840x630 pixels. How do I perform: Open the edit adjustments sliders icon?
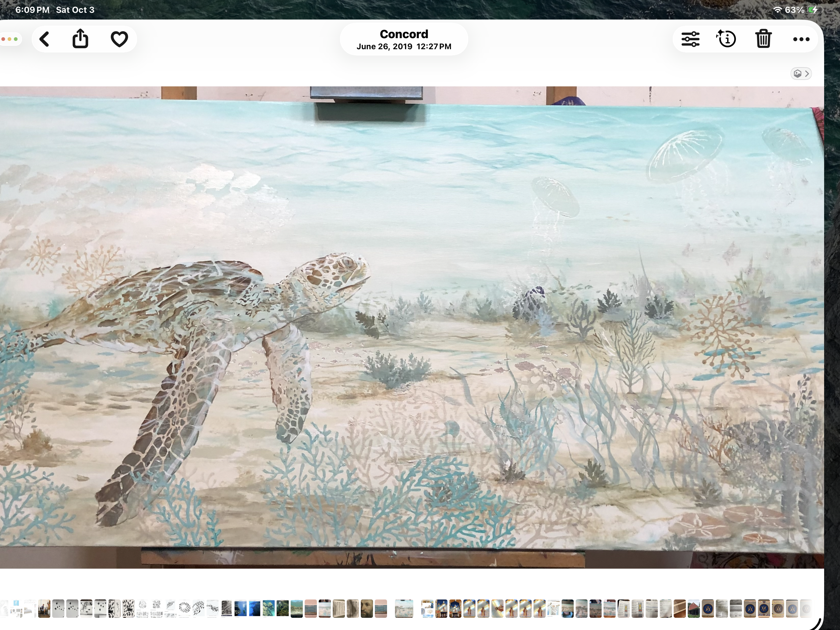[x=690, y=39]
